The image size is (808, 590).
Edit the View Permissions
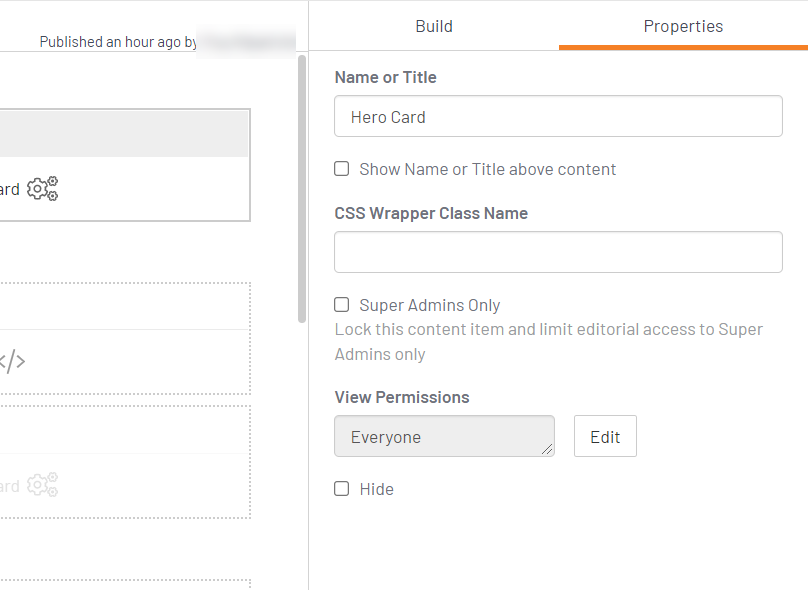click(x=605, y=436)
